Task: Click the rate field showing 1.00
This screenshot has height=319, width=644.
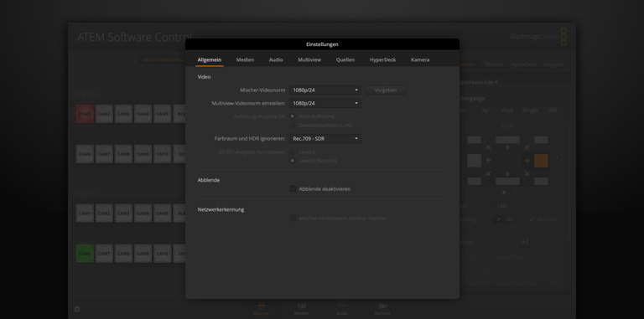Action: 501,206
